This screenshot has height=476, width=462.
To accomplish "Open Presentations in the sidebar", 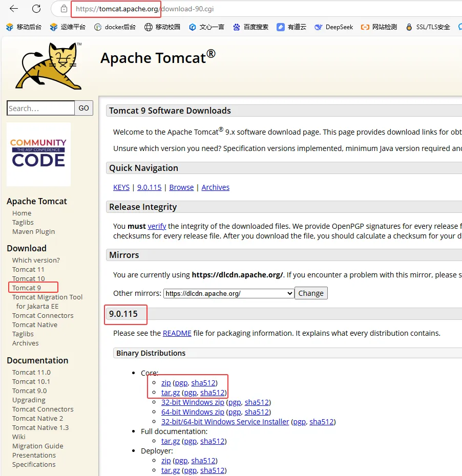I will point(34,455).
